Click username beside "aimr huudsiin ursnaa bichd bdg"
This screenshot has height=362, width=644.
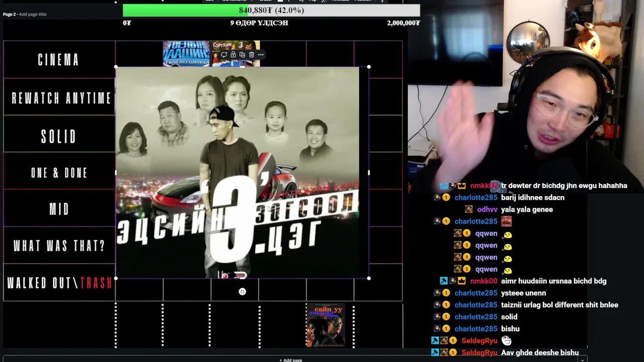(x=484, y=281)
